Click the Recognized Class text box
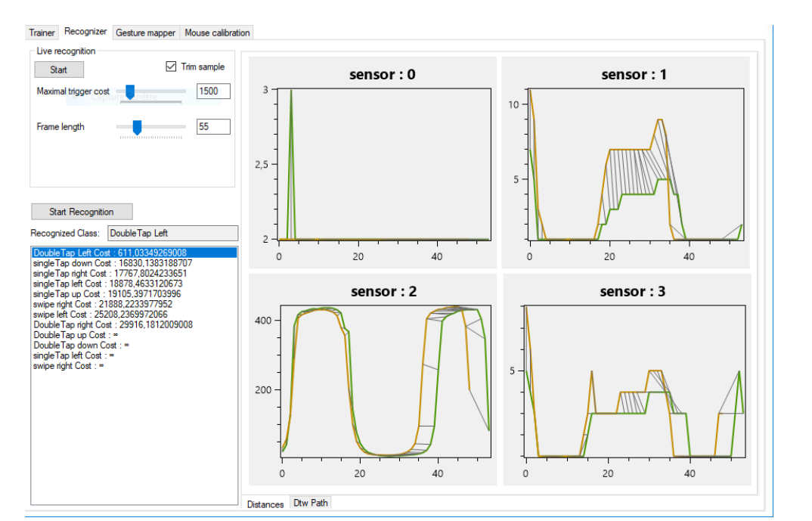Image resolution: width=812 pixels, height=521 pixels. click(172, 233)
